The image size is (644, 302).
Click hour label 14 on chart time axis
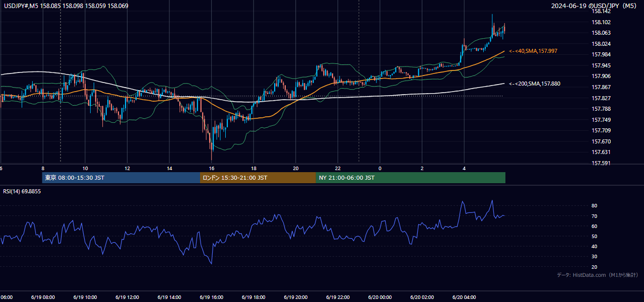tap(169, 168)
